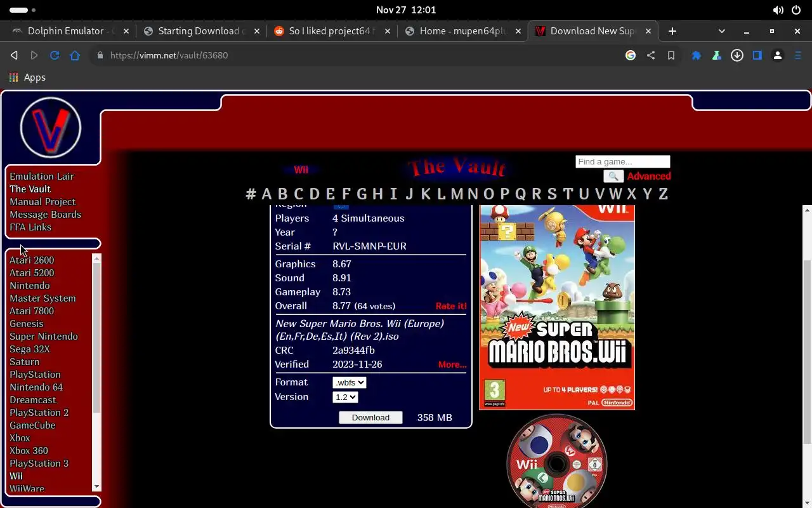Click letter A in alphabet index
This screenshot has height=508, width=812.
coord(266,194)
